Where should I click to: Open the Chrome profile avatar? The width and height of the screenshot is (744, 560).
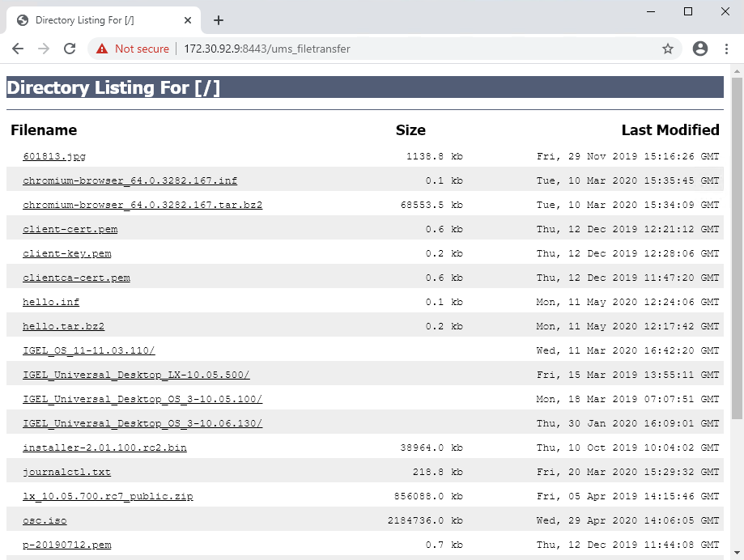[x=700, y=49]
